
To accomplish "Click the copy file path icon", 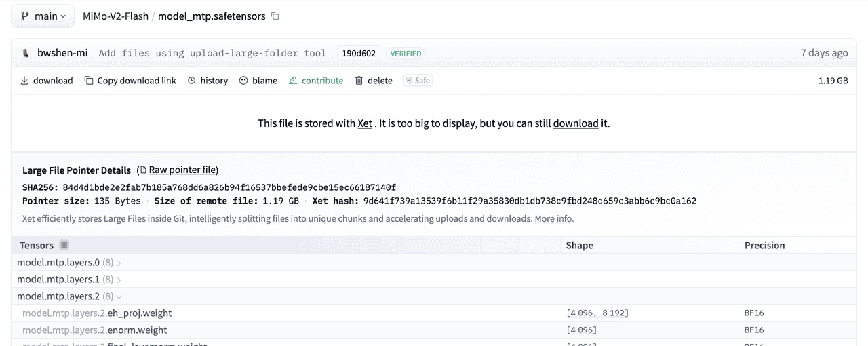I will [275, 16].
